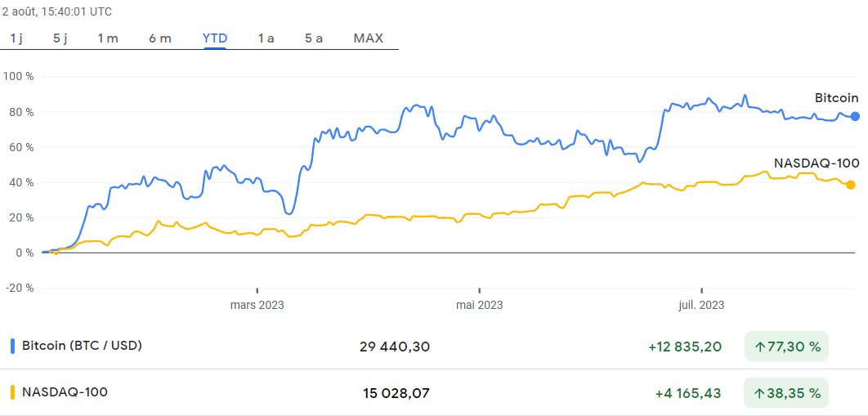Viewport: 868px width, 416px height.
Task: Click the Bitcoin label on the chart
Action: (x=836, y=98)
